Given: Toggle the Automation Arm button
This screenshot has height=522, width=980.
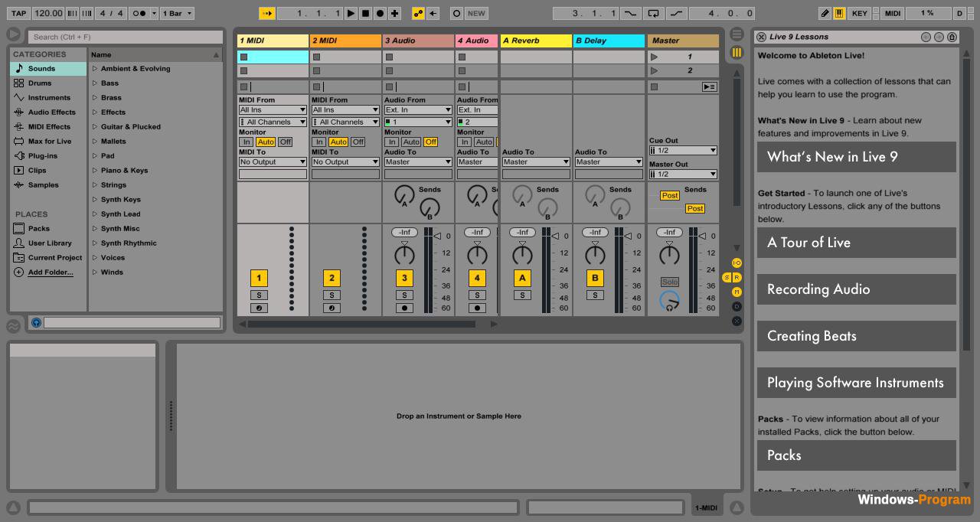Looking at the screenshot, I should coord(418,13).
